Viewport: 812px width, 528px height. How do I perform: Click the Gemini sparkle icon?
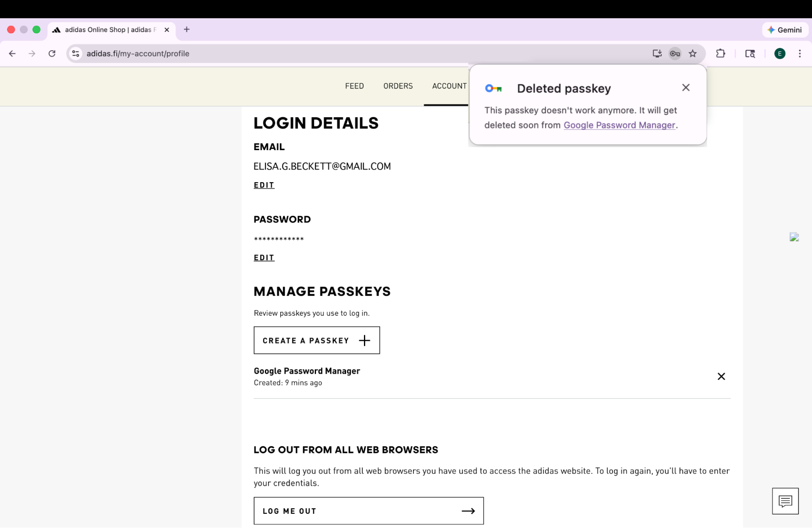[x=771, y=30]
